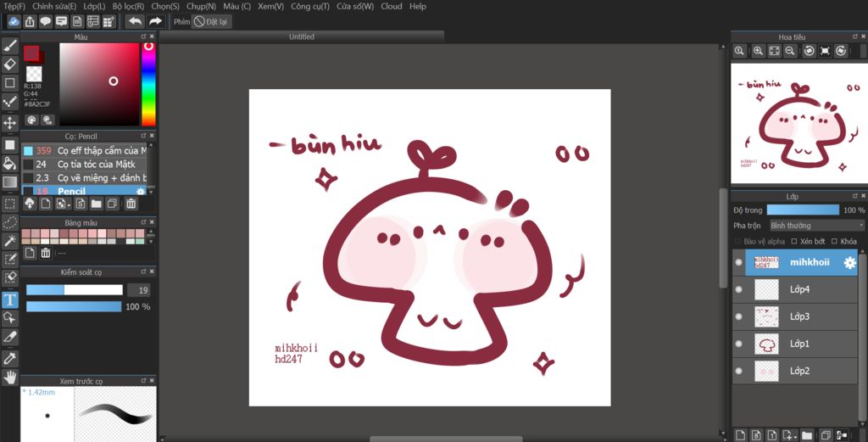Hide the Lớp1 layer
868x442 pixels.
tap(738, 344)
